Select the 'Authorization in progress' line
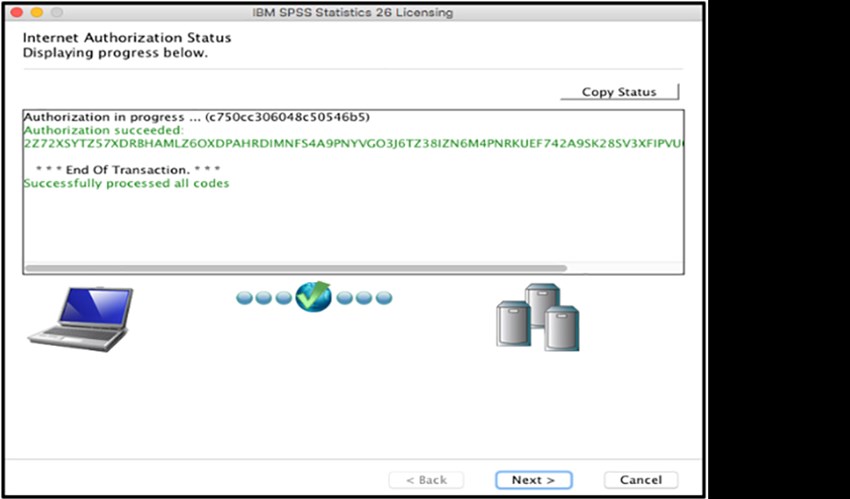This screenshot has height=499, width=850. pyautogui.click(x=196, y=117)
